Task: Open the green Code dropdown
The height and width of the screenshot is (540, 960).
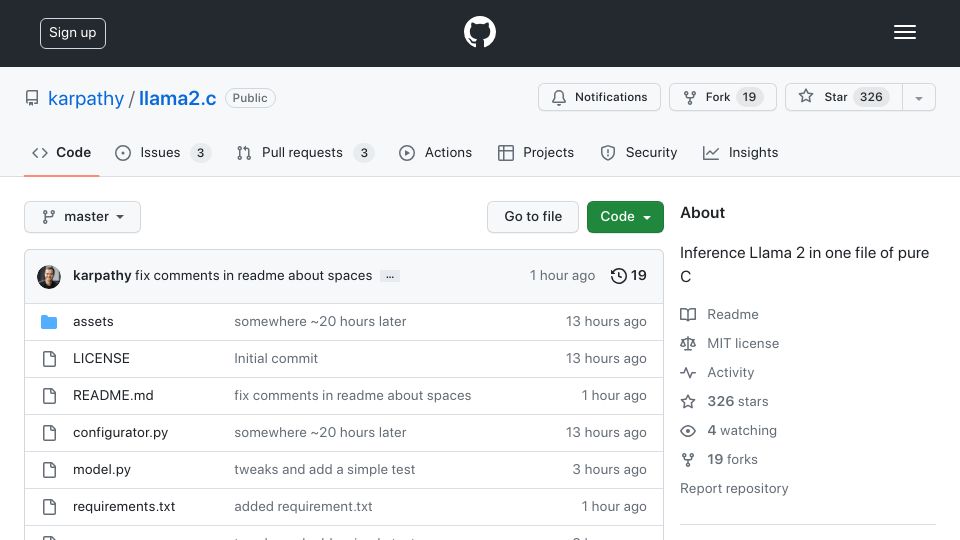Action: 625,217
